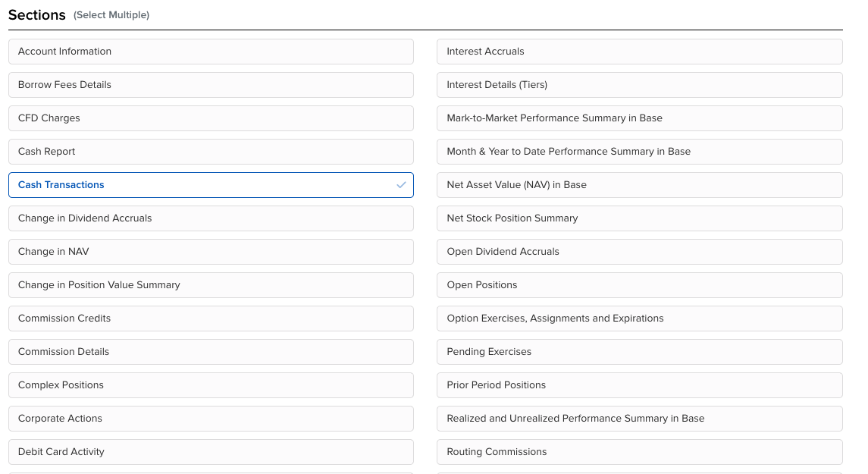Image resolution: width=868 pixels, height=474 pixels.
Task: Select Net Asset Value (NAV) in Base
Action: pos(639,185)
